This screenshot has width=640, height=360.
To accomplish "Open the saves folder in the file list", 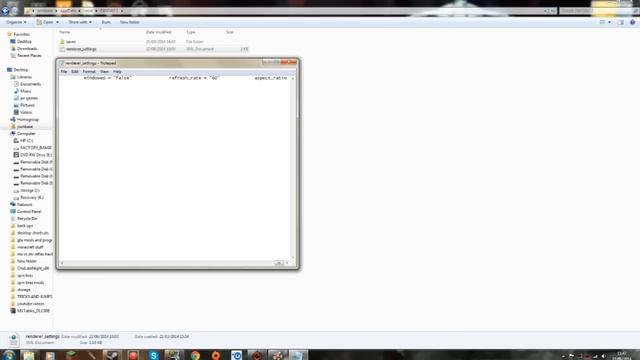I will tap(71, 42).
